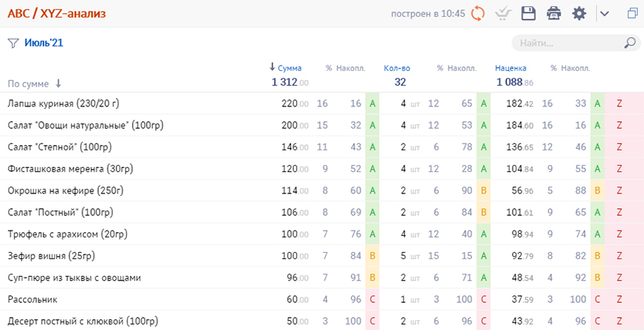Click the shopping cart icon in the toolbar
This screenshot has width=644, height=330.
503,13
